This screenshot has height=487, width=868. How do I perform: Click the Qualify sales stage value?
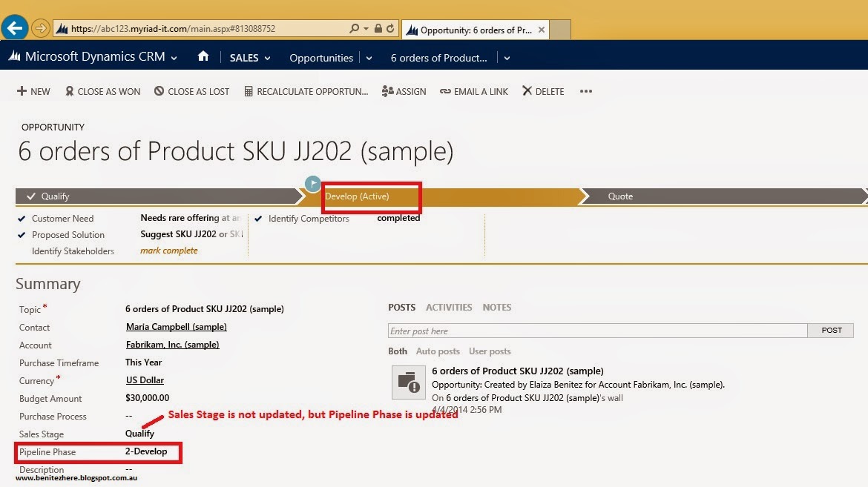pyautogui.click(x=139, y=434)
